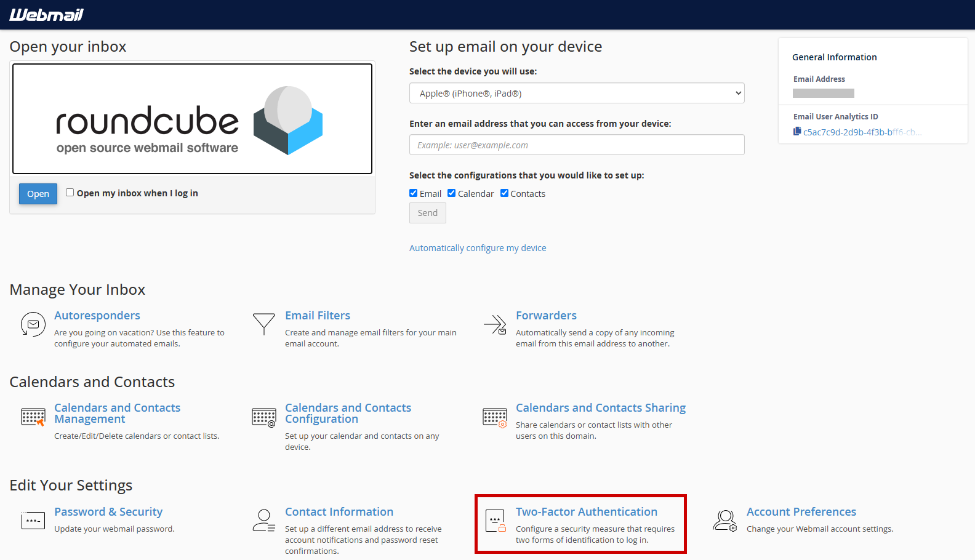Open the Account Preferences link
Viewport: 975px width, 560px height.
pos(801,512)
